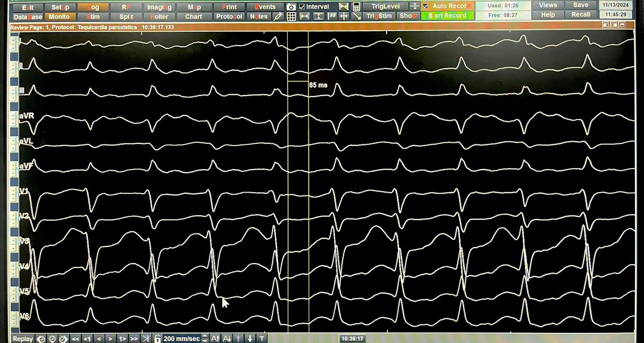Toggle the Interval checkbox
This screenshot has width=644, height=343.
click(x=302, y=6)
